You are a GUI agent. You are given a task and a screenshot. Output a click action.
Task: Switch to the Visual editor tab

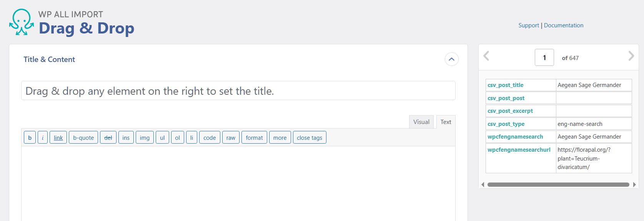tap(421, 122)
